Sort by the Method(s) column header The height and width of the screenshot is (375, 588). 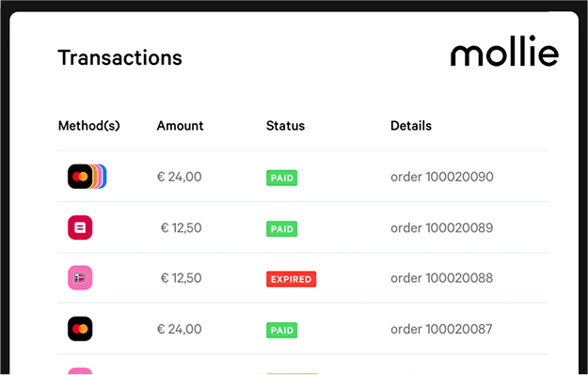(x=88, y=126)
